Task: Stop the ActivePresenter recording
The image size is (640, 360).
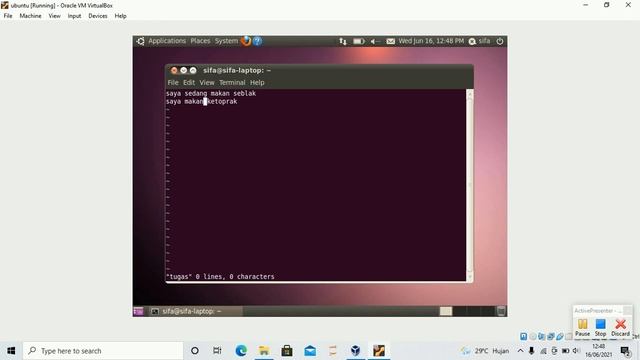Action: coord(600,327)
